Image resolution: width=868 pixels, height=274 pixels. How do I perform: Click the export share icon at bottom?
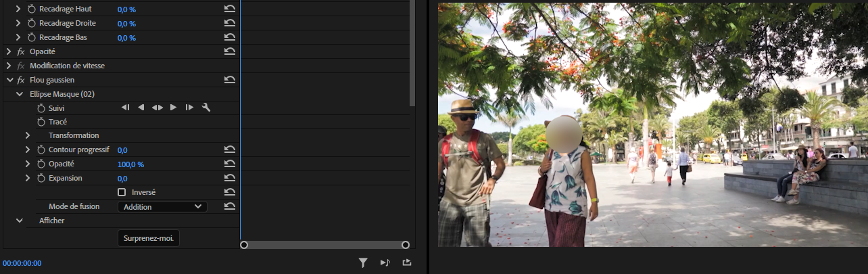pos(406,262)
